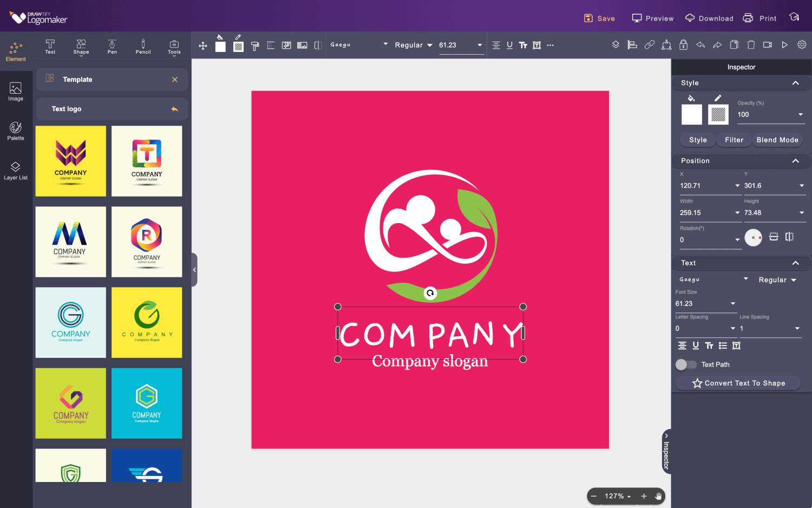Select the Pencil tool
Screen dimensions: 812x508
click(x=143, y=47)
